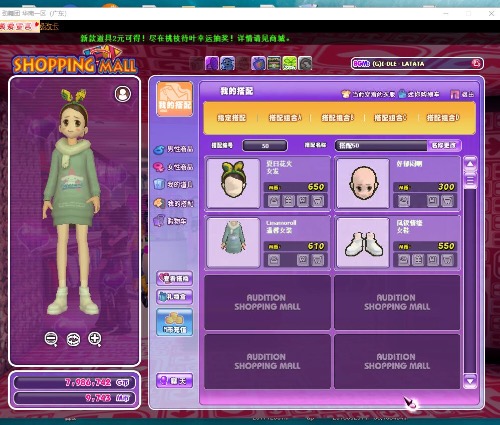This screenshot has width=500, height=425.
Task: Click the price 550 of shoes item
Action: click(446, 246)
